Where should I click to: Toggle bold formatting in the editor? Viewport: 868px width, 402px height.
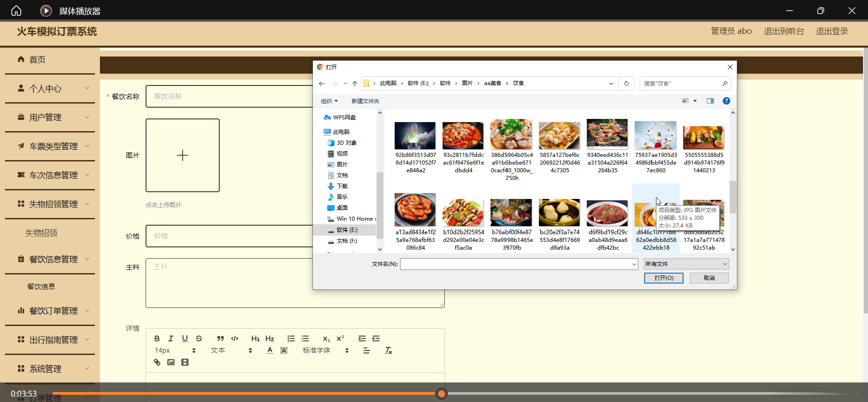[157, 339]
